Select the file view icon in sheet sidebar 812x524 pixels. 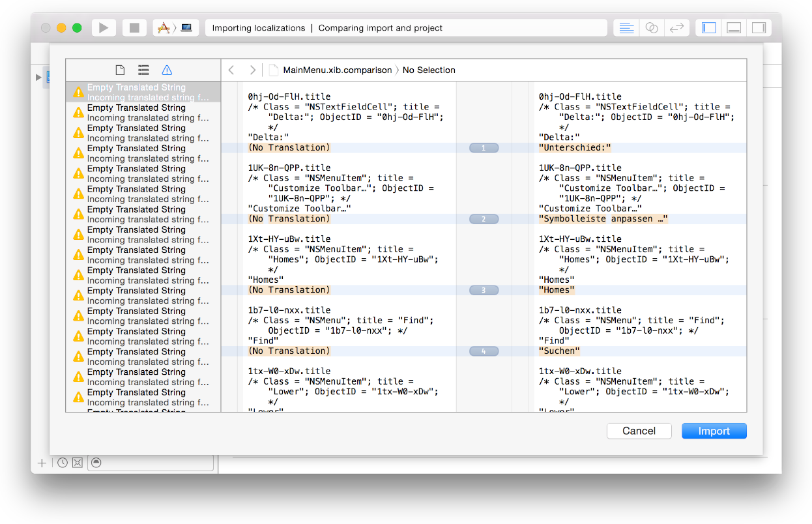pos(120,70)
